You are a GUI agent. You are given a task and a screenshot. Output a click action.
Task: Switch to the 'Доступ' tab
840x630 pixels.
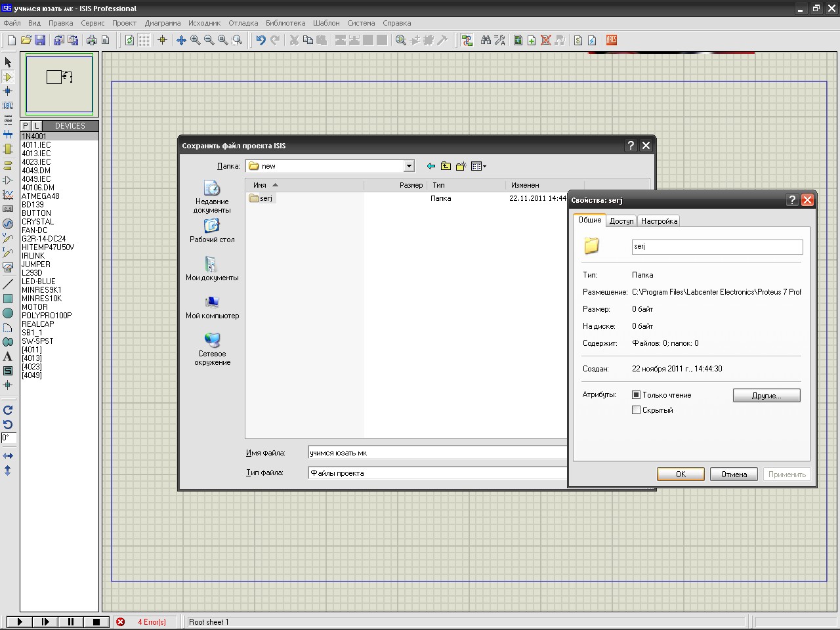pyautogui.click(x=621, y=221)
